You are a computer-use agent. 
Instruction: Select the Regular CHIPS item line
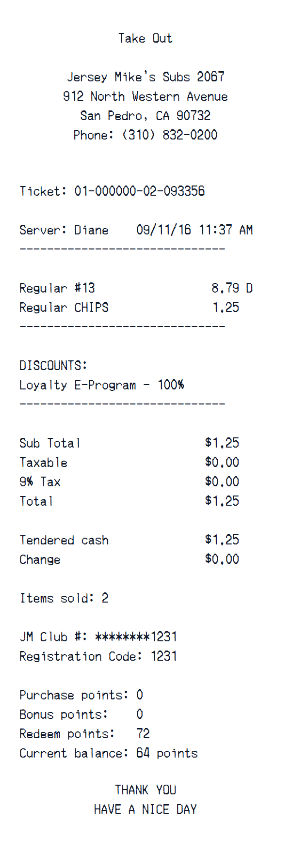click(64, 308)
